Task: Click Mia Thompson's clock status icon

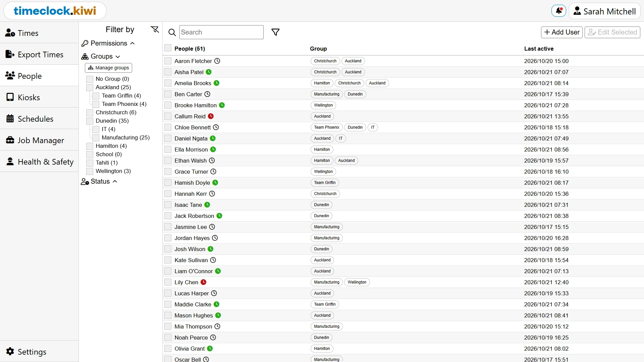Action: pos(217,326)
